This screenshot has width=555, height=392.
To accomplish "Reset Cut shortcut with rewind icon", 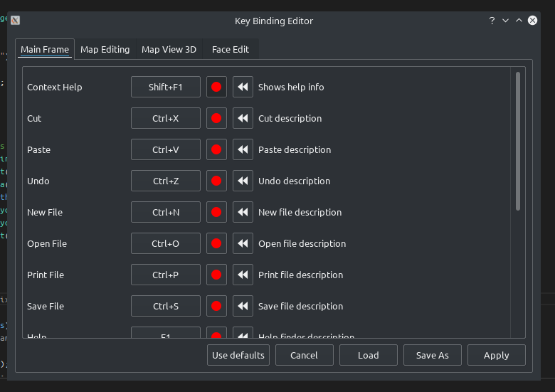I will pos(243,118).
